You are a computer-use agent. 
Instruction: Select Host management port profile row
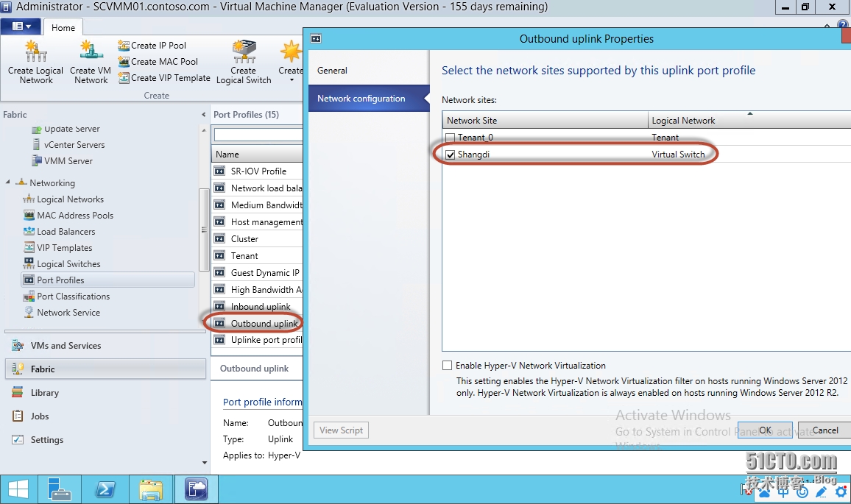tap(257, 222)
